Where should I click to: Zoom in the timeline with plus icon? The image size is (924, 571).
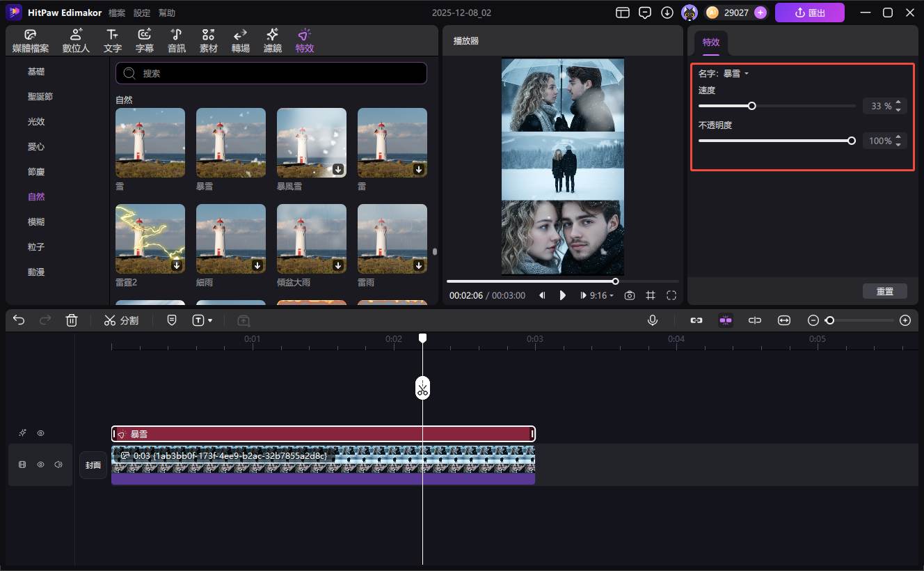(x=905, y=320)
